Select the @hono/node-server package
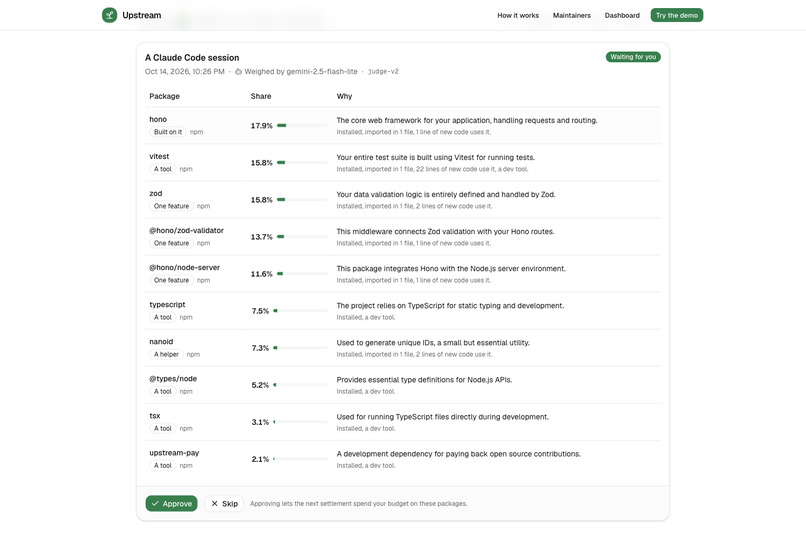The height and width of the screenshot is (537, 806). (x=184, y=267)
